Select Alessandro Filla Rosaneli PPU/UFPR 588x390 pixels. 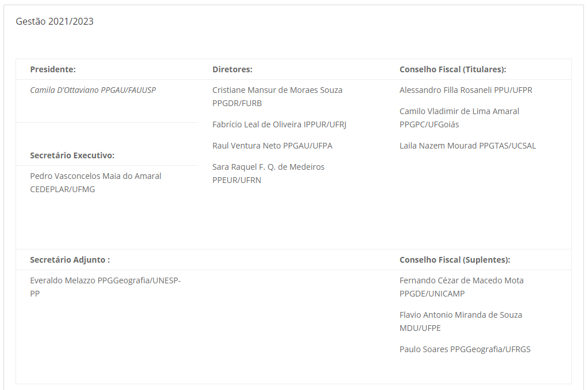[466, 90]
